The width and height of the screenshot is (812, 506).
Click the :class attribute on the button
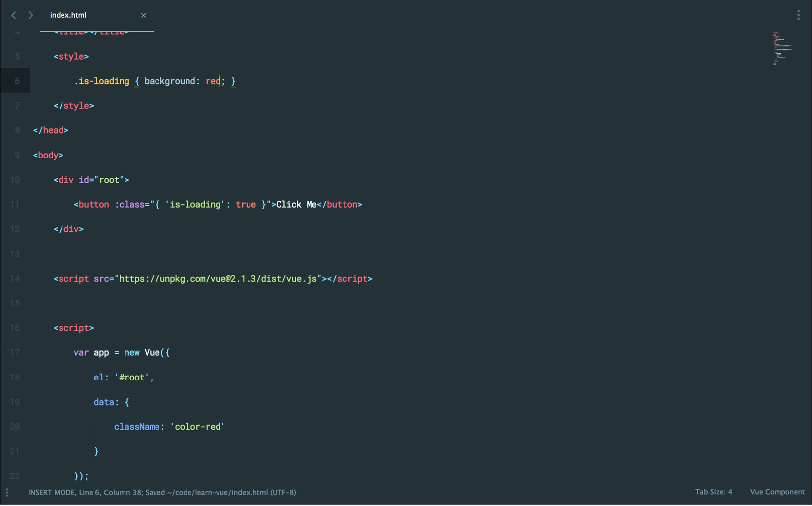(x=129, y=204)
